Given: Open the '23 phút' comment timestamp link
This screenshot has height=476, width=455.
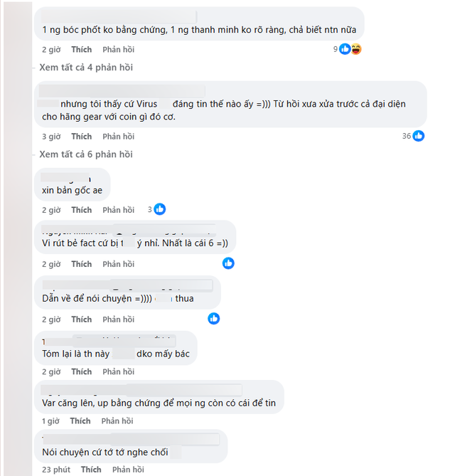Looking at the screenshot, I should coord(55,470).
